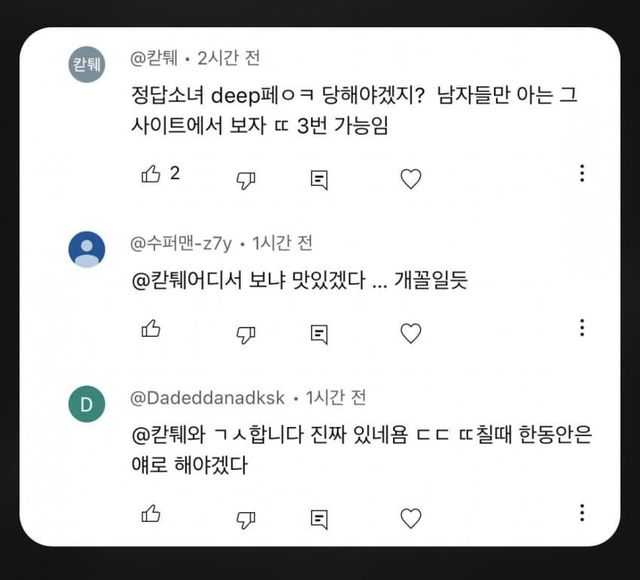
Task: Reply to the @칸퉤 comment
Action: click(319, 178)
